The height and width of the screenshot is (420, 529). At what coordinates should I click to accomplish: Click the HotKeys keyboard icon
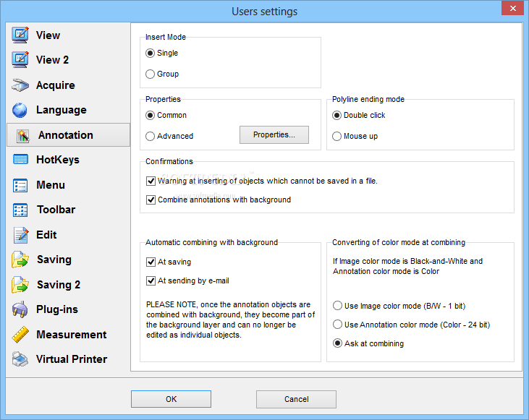[x=20, y=160]
